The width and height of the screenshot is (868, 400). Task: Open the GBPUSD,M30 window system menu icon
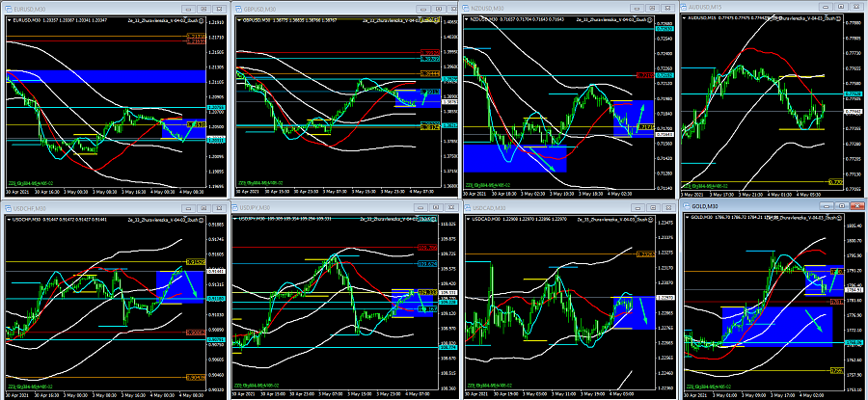238,10
